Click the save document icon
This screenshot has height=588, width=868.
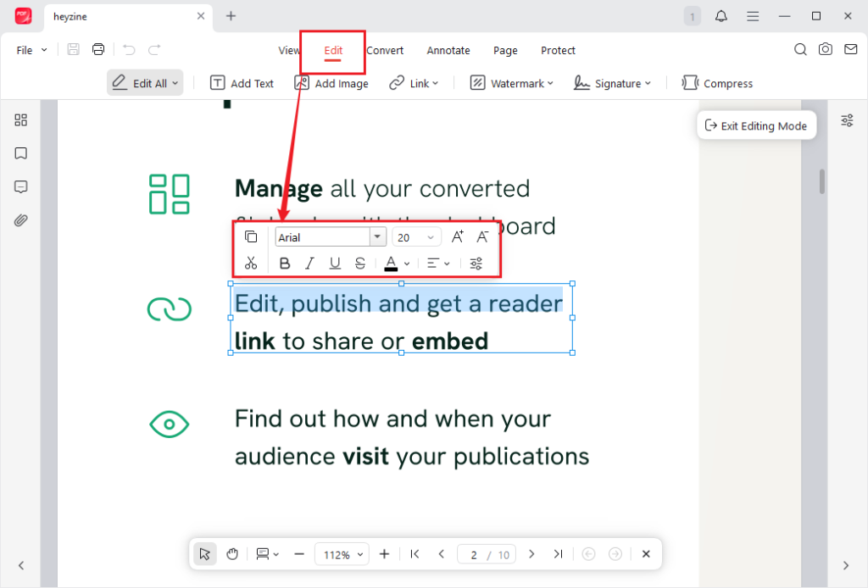click(73, 49)
